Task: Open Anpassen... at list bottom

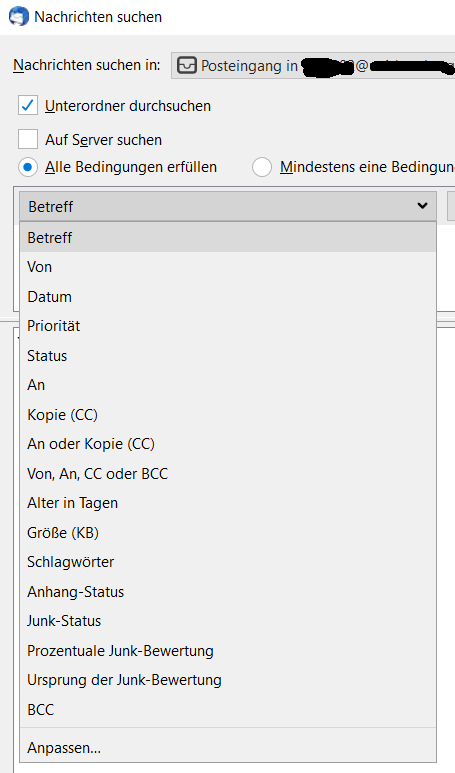Action: 228,747
